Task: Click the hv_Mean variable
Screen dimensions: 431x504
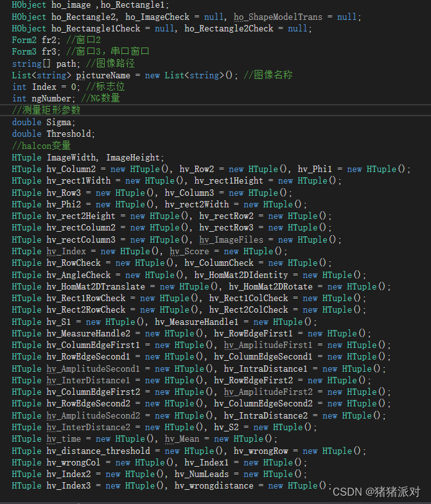Action: (182, 439)
